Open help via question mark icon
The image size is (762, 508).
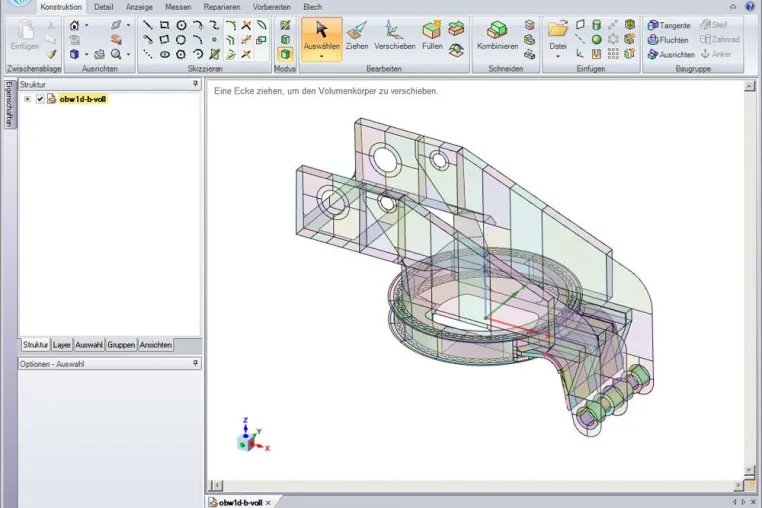click(749, 6)
